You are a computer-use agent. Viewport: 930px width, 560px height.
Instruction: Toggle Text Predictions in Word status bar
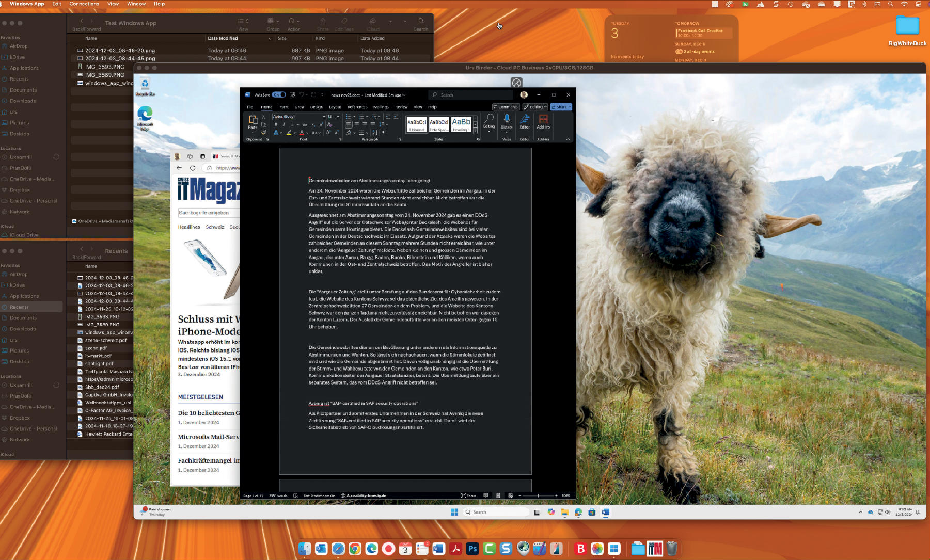tap(319, 495)
